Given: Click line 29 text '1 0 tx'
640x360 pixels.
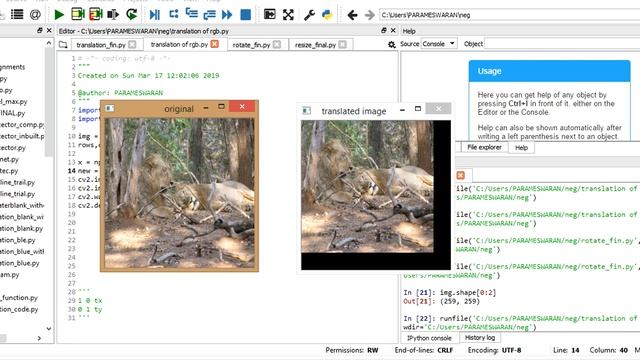Looking at the screenshot, I should 90,300.
